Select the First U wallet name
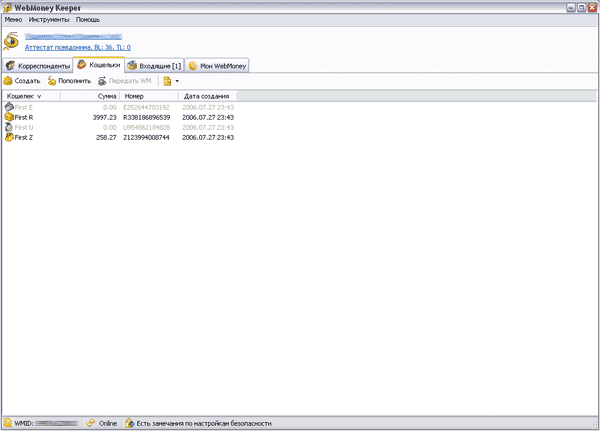Image resolution: width=600 pixels, height=431 pixels. pos(24,127)
